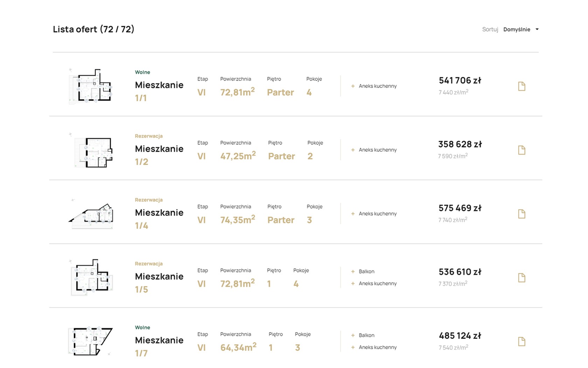Click plus icon beside Aneks kuchenny in Mieszkanie 1/1
Screen dimensions: 588x368
pos(353,86)
